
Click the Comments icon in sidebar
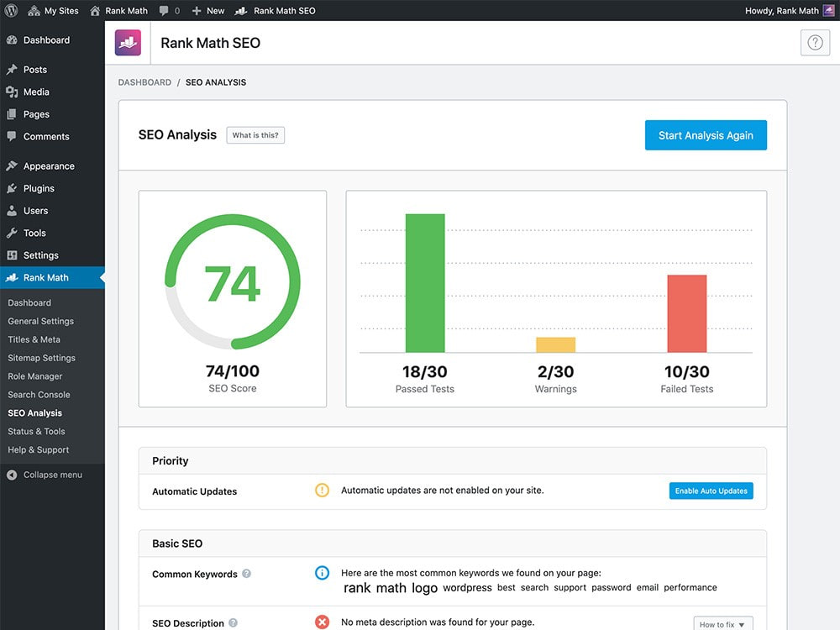click(x=12, y=137)
